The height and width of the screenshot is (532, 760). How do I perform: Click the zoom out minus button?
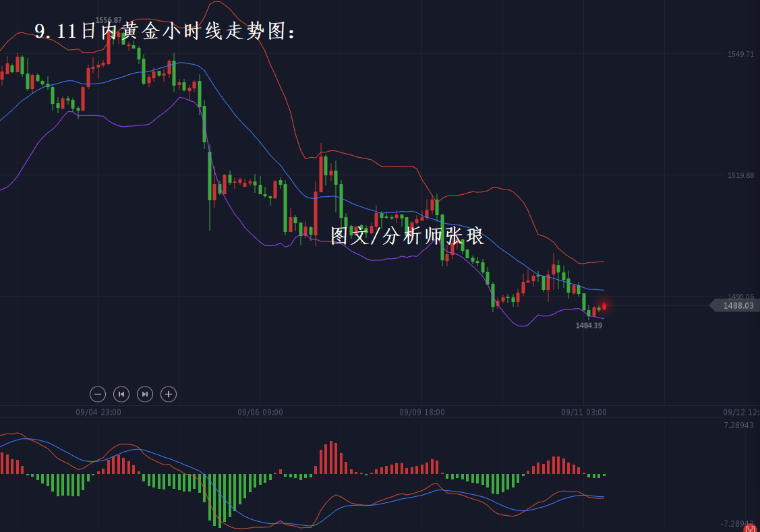click(98, 394)
